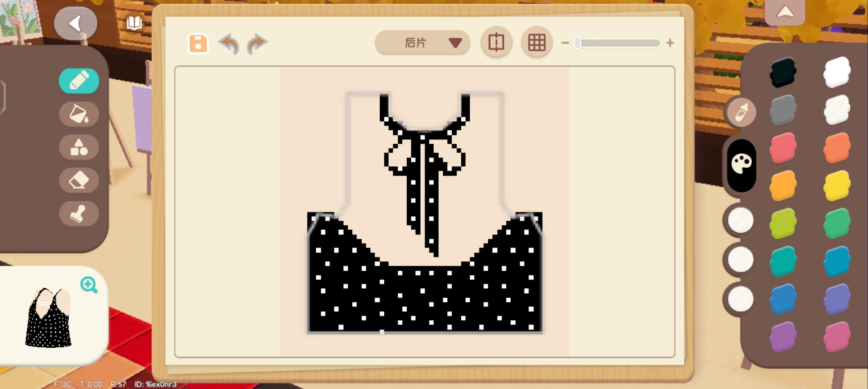
Task: Choose the red color swatch
Action: (783, 148)
